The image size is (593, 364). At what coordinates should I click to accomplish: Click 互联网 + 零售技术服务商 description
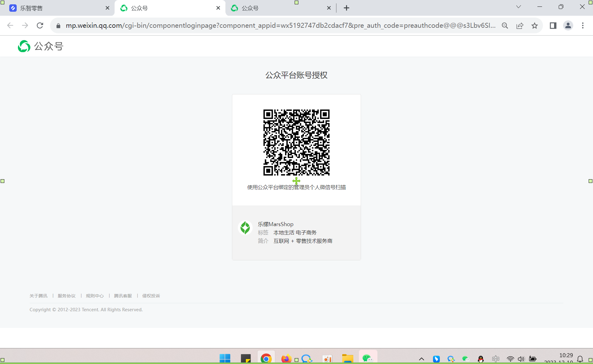pyautogui.click(x=303, y=241)
